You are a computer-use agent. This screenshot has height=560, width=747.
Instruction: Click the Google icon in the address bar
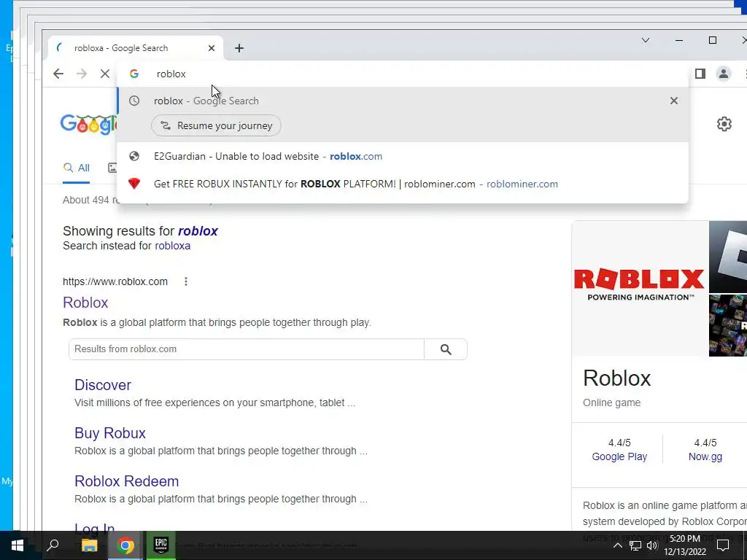coord(134,74)
